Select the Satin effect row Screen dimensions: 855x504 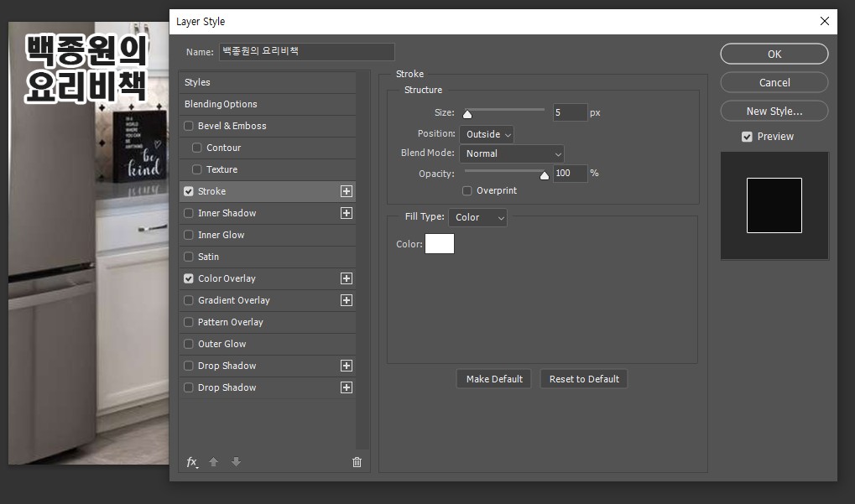[267, 257]
